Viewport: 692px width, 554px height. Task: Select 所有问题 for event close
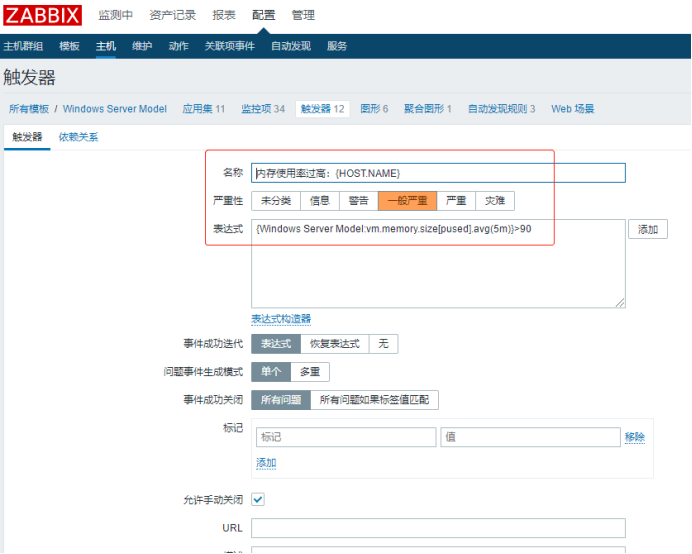click(281, 400)
